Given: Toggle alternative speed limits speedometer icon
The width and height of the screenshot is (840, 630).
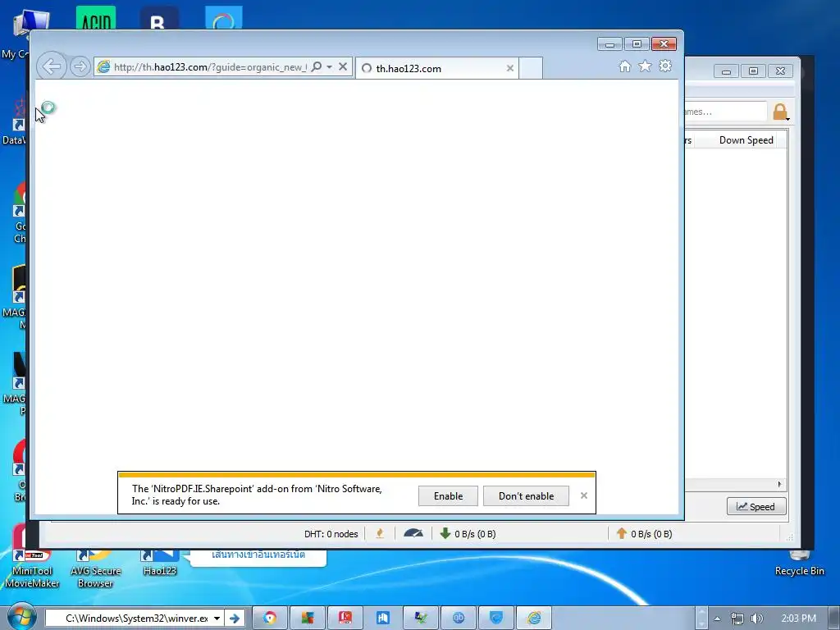Looking at the screenshot, I should click(x=413, y=533).
